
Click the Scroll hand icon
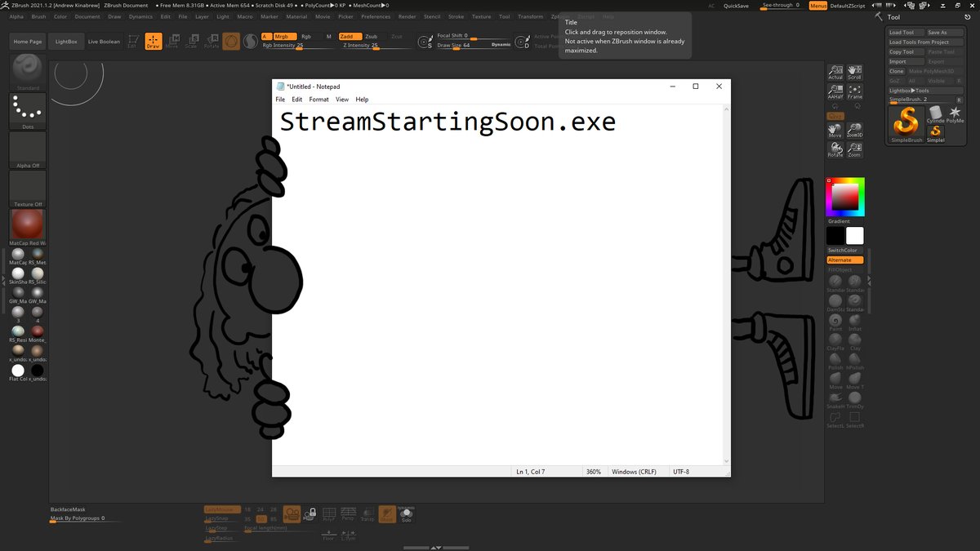click(855, 73)
